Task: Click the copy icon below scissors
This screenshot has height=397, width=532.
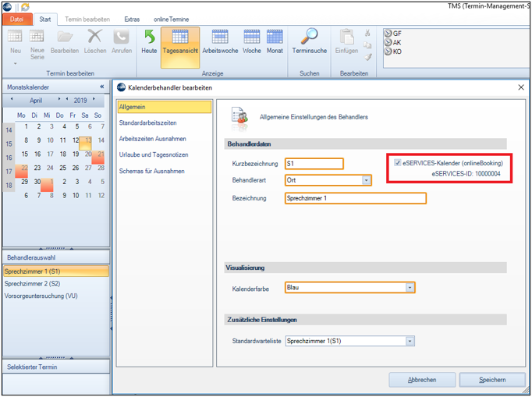Action: (367, 45)
